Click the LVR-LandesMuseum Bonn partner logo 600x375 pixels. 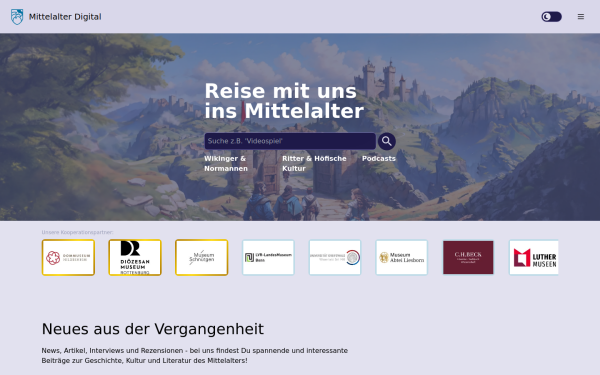pos(268,258)
